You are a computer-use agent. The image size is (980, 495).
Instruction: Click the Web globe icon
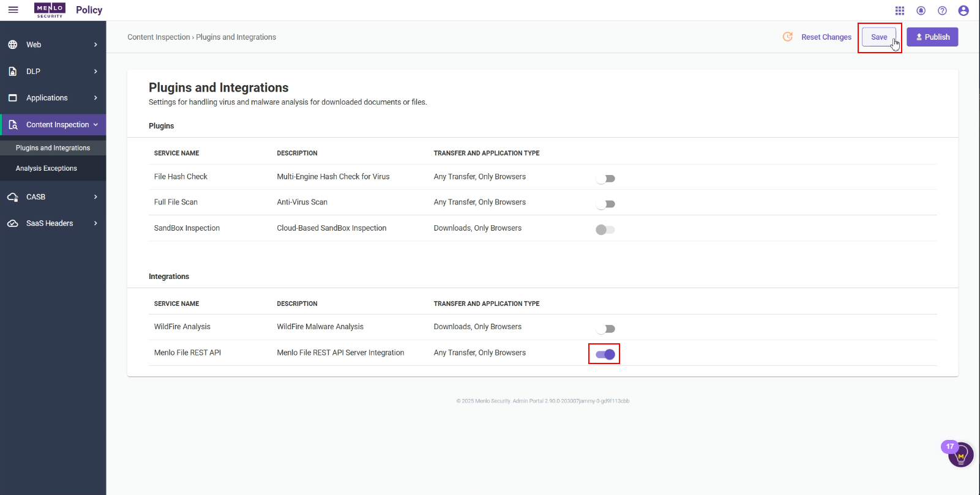12,45
